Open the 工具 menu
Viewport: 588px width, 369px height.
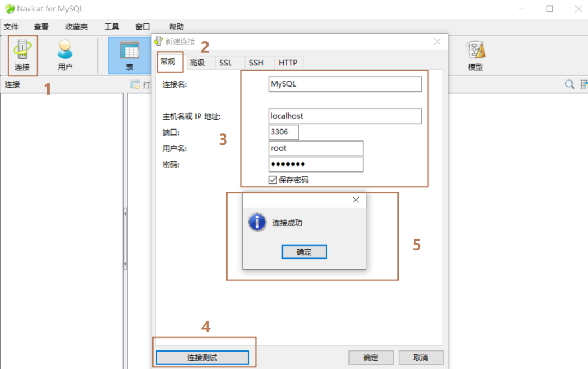click(112, 27)
